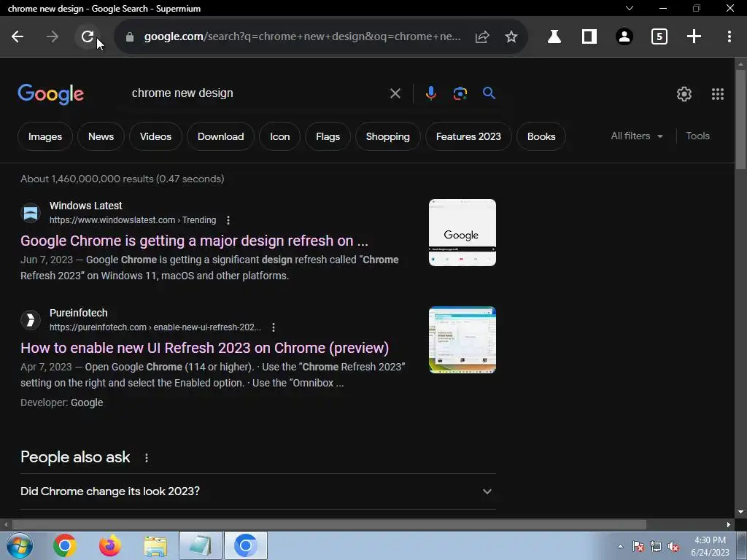Open Google Chrome is getting a major design refresh
The width and height of the screenshot is (747, 560).
[x=194, y=241]
